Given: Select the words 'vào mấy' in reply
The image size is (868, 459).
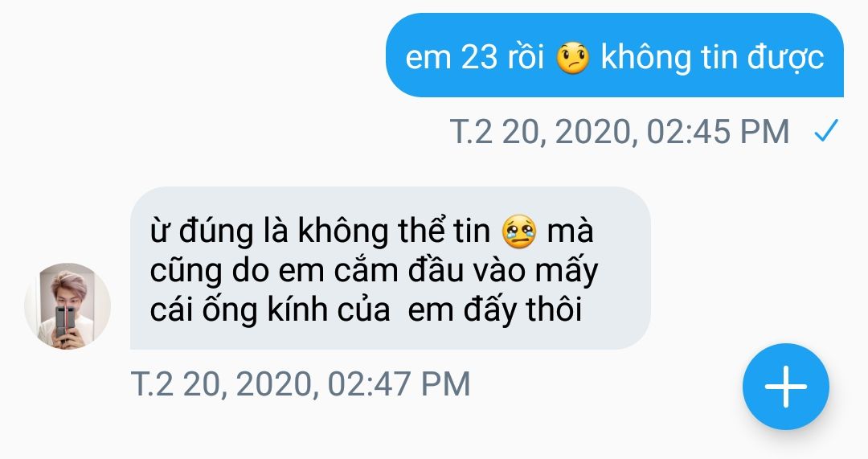Looking at the screenshot, I should [531, 272].
